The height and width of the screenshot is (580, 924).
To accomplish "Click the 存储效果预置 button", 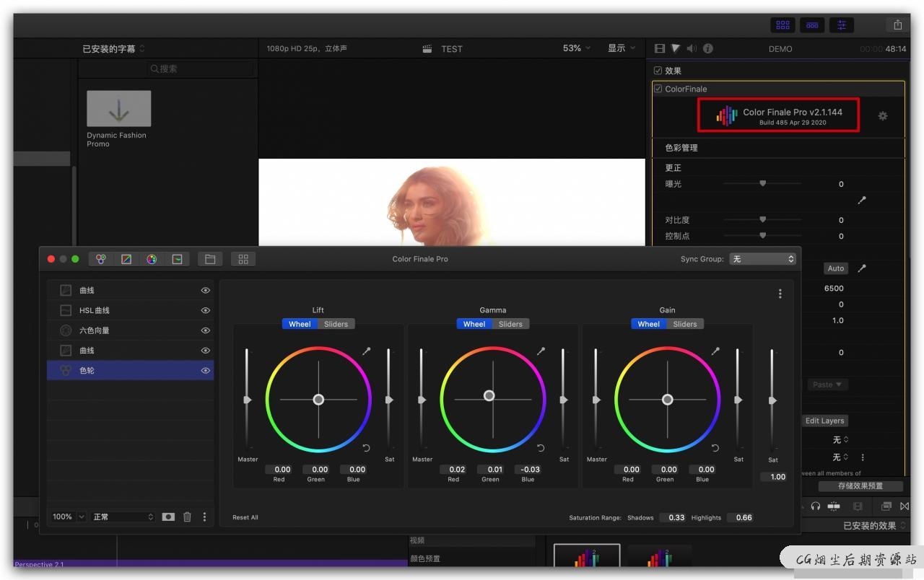I will (x=859, y=485).
